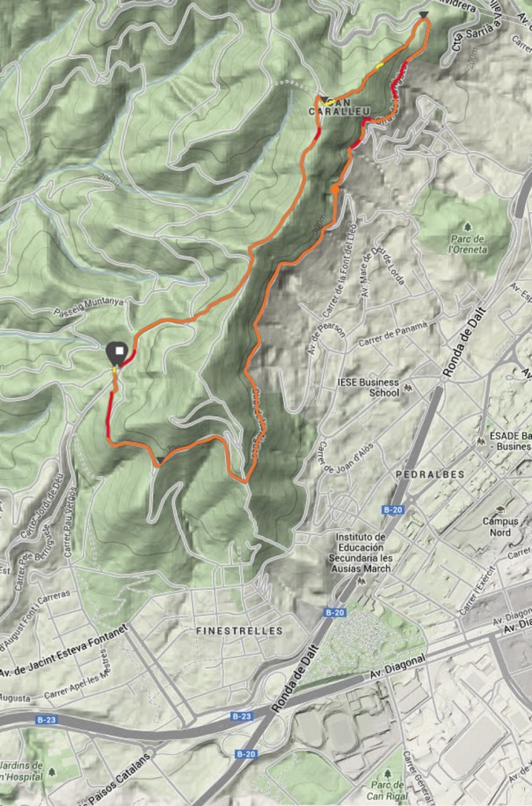Click the Av. Diagonal street label

[x=398, y=667]
